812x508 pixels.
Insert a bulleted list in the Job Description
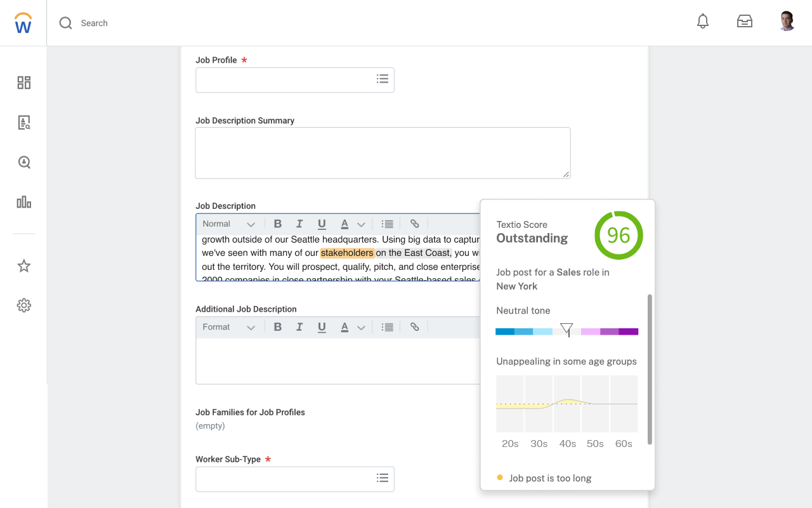[x=387, y=224]
